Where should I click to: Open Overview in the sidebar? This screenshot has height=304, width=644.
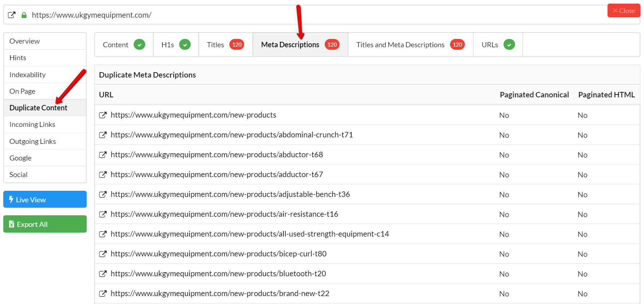click(x=45, y=41)
